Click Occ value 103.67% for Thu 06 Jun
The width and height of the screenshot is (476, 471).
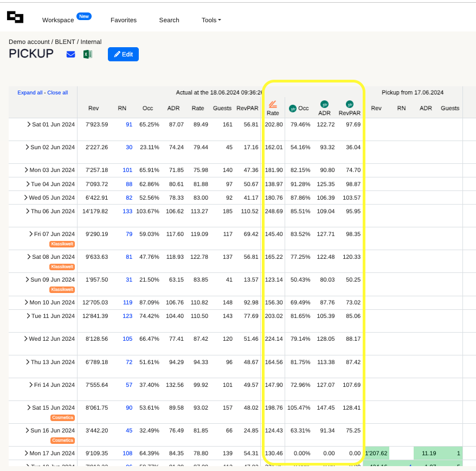pos(147,211)
